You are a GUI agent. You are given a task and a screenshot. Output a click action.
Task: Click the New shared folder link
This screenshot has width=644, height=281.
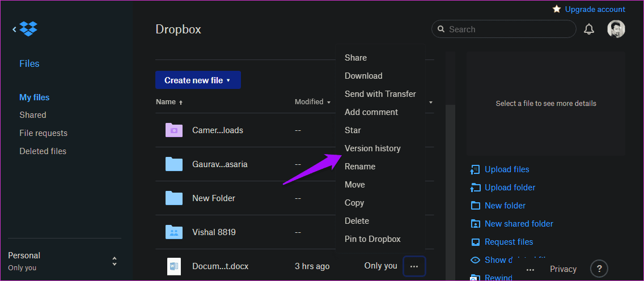[519, 224]
